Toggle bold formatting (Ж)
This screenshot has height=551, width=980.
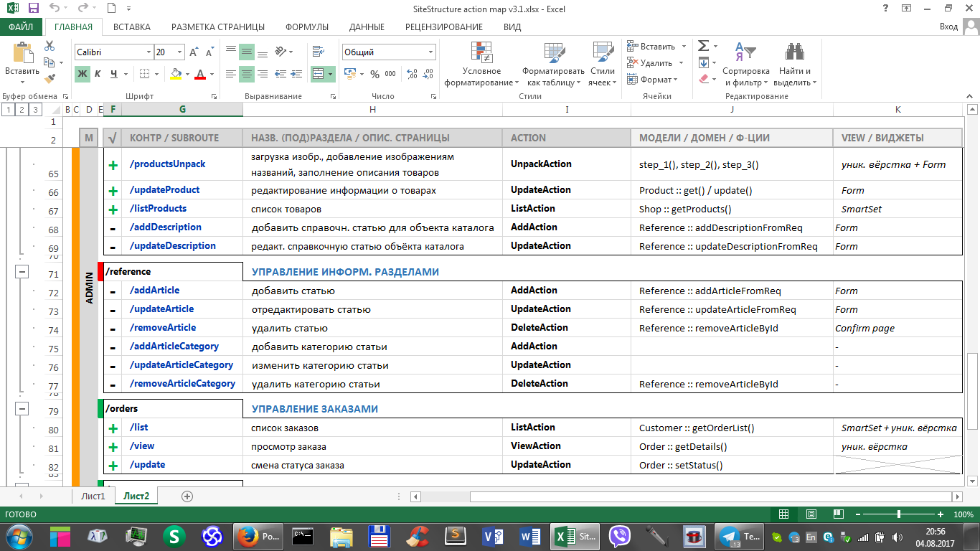pyautogui.click(x=83, y=74)
